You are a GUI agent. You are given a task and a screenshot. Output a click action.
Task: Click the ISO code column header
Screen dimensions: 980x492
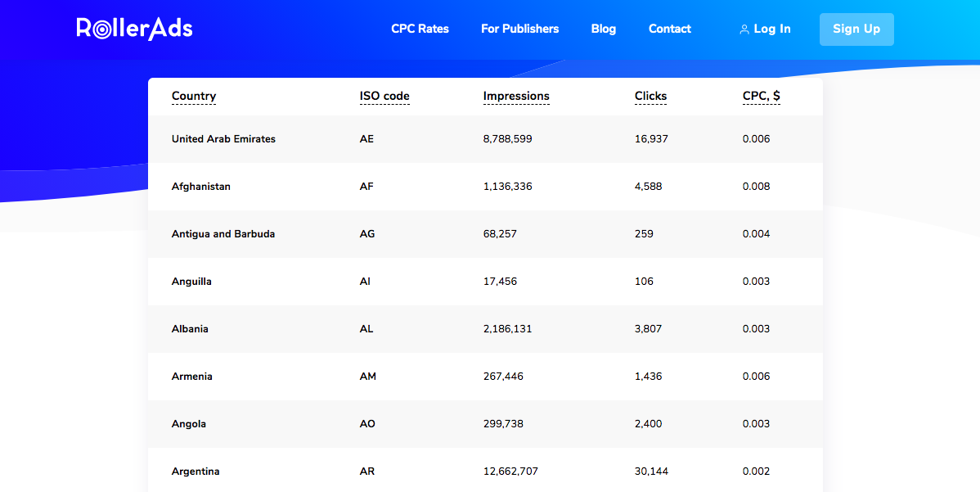pyautogui.click(x=384, y=96)
